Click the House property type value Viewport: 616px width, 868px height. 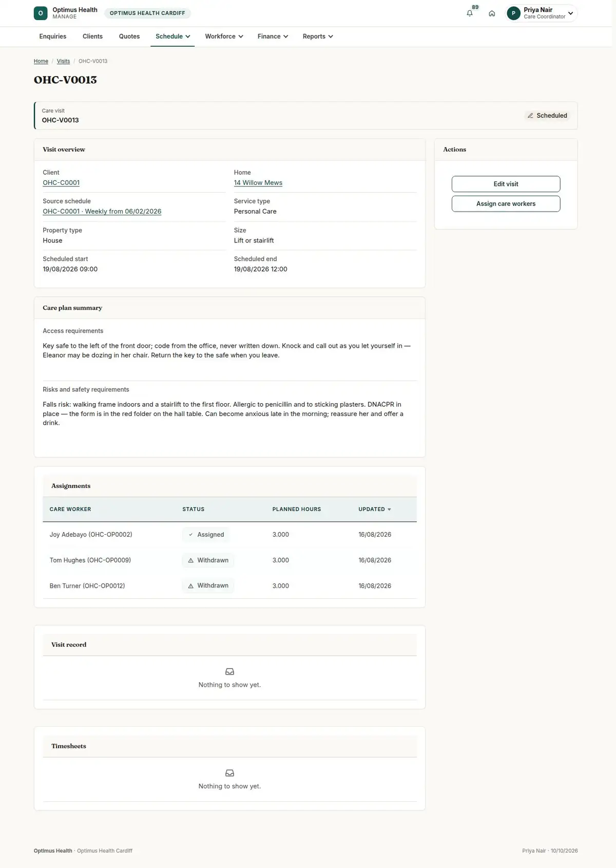[52, 240]
